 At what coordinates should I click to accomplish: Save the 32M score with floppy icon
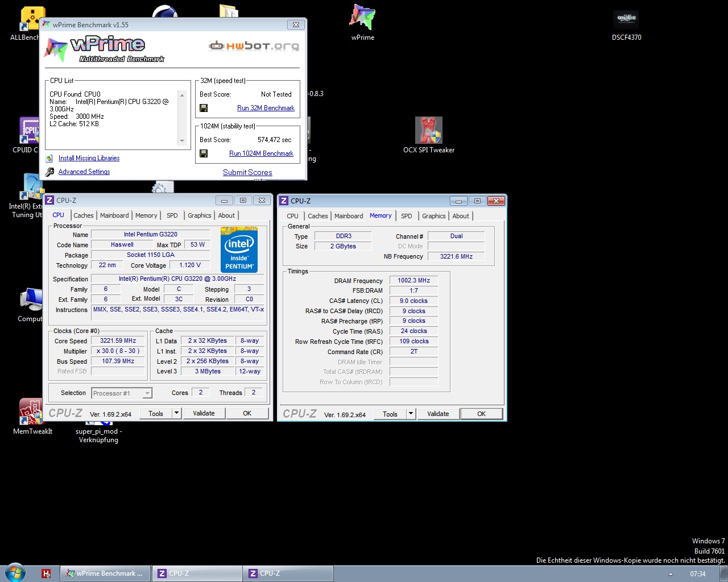(x=204, y=108)
